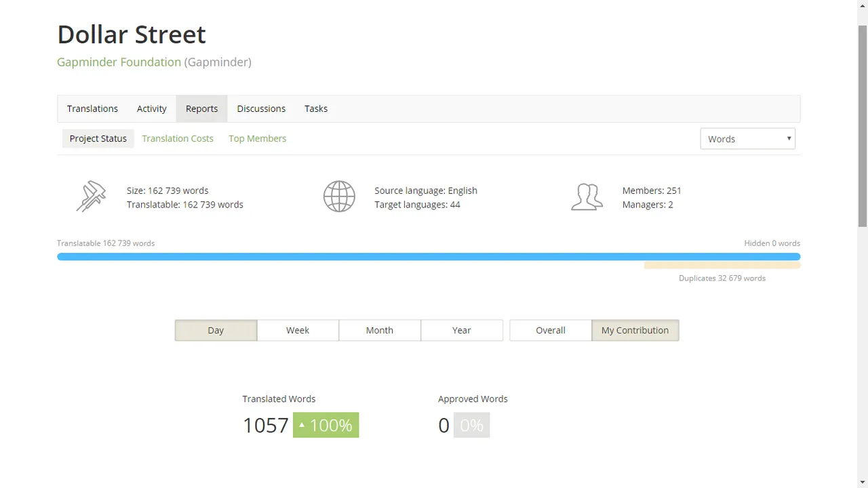The height and width of the screenshot is (488, 868).
Task: Click the "Source language: English" text
Action: (426, 190)
